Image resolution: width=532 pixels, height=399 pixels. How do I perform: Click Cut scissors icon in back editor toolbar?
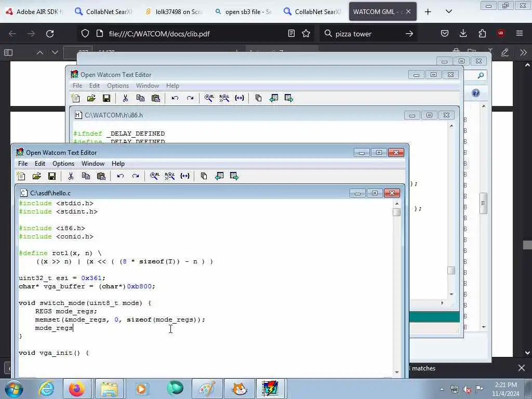click(x=125, y=98)
